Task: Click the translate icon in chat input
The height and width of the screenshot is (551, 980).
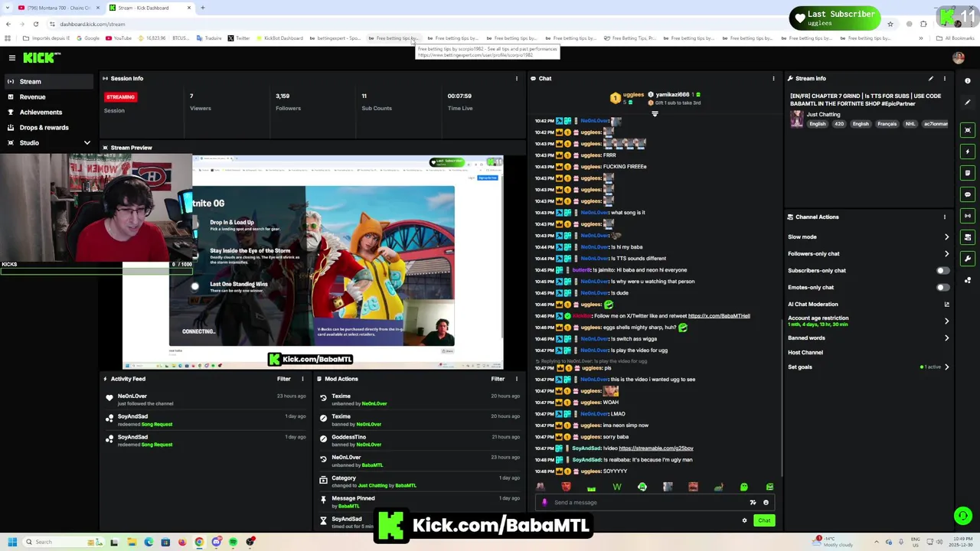Action: click(x=753, y=503)
